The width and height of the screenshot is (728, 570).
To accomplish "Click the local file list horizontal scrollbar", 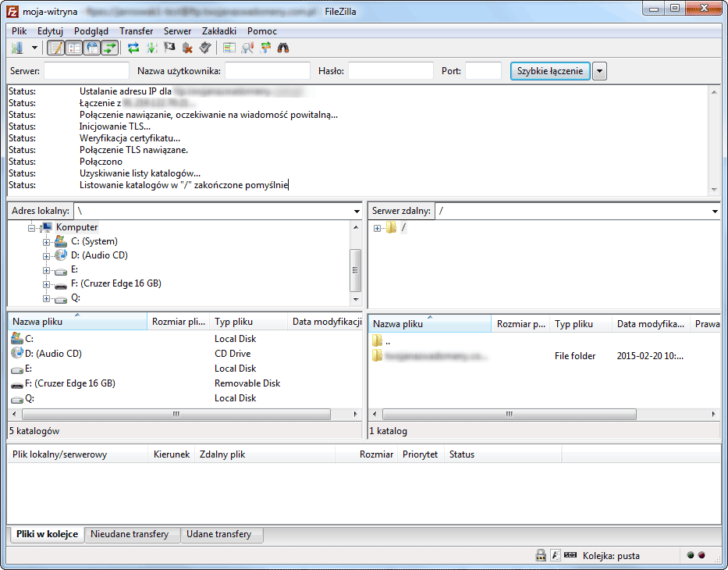I will [x=176, y=414].
